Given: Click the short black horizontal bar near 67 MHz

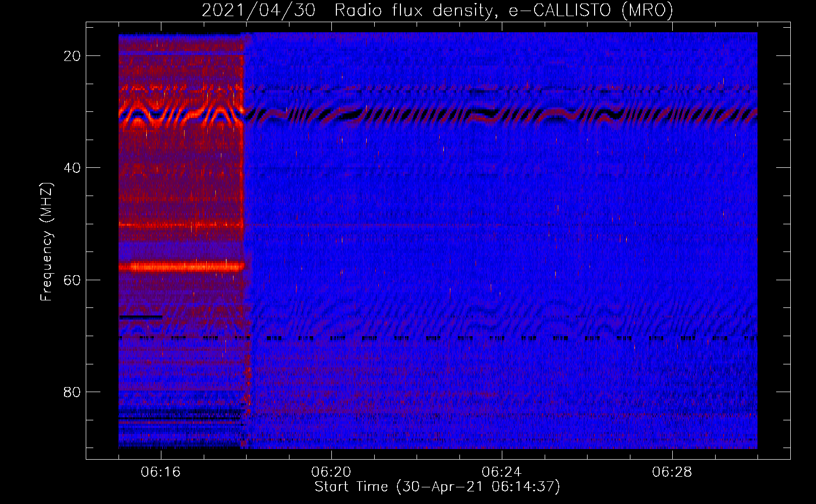Looking at the screenshot, I should [141, 317].
